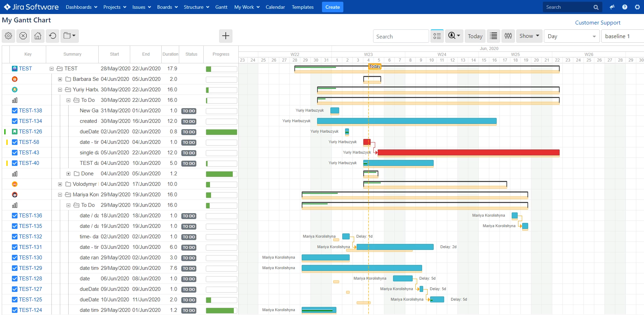The width and height of the screenshot is (644, 315).
Task: Open Gantt settings gear icon
Action: pos(8,36)
